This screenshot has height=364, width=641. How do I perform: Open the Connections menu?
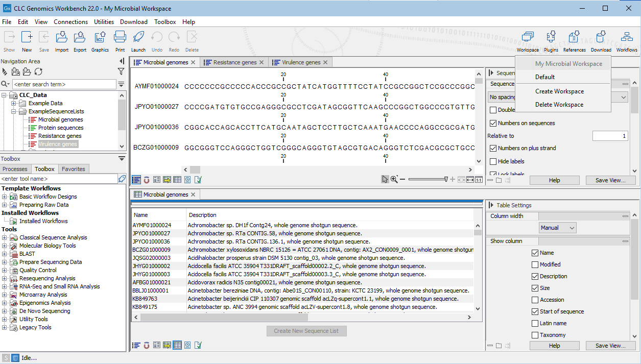70,21
